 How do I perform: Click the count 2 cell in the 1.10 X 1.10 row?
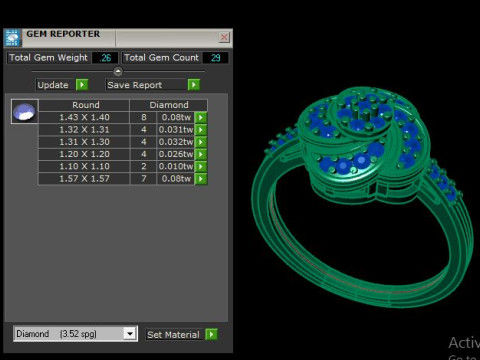pyautogui.click(x=144, y=166)
